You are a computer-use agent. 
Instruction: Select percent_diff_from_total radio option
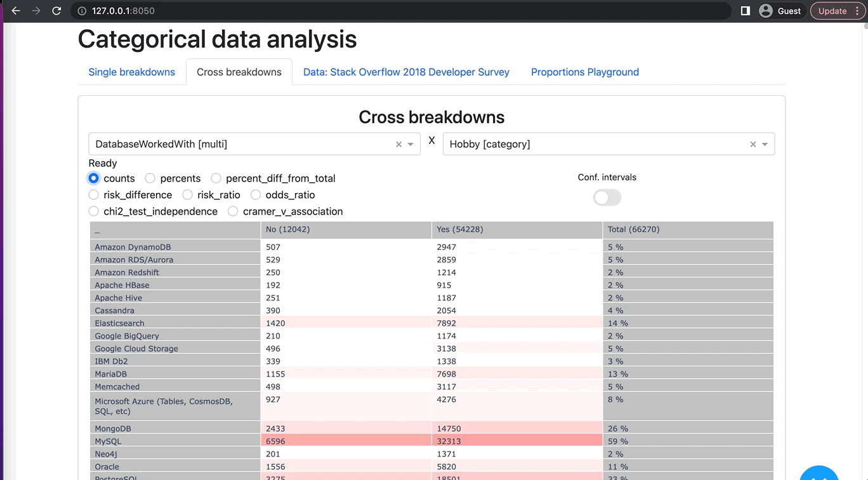216,178
